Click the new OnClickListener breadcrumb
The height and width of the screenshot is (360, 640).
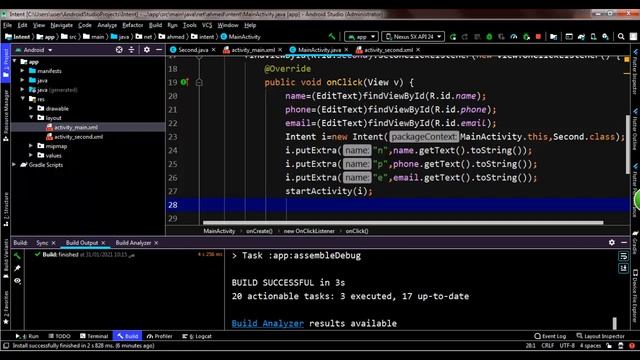309,231
